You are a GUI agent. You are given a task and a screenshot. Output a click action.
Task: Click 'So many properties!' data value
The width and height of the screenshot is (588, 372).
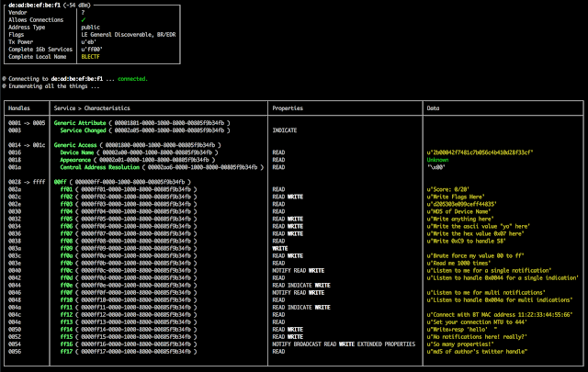460,344
